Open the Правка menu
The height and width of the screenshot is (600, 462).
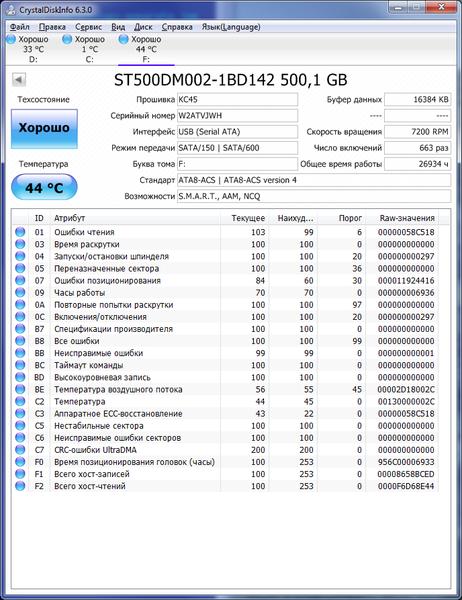coord(52,27)
